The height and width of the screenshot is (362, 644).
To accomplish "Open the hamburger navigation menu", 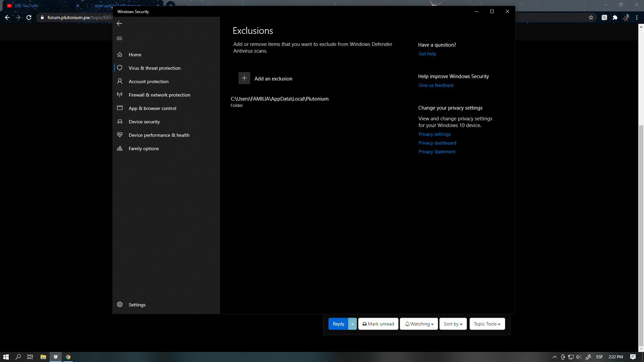I will [x=119, y=38].
